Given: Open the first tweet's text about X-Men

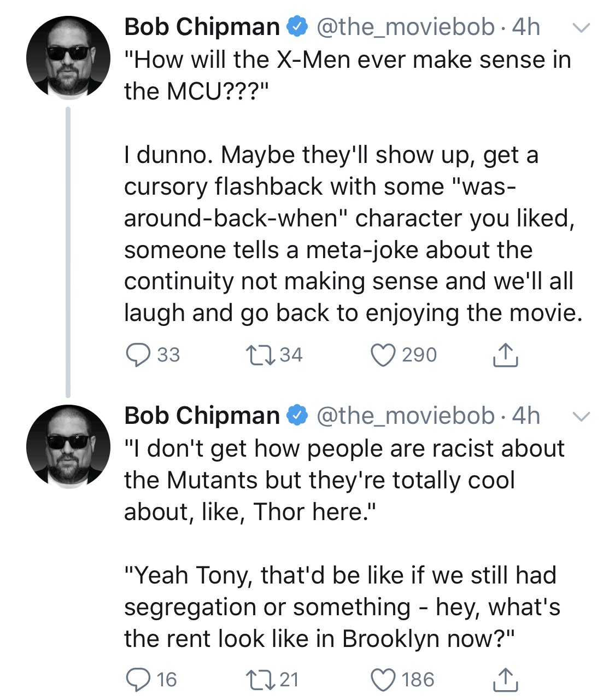Looking at the screenshot, I should 353,186.
